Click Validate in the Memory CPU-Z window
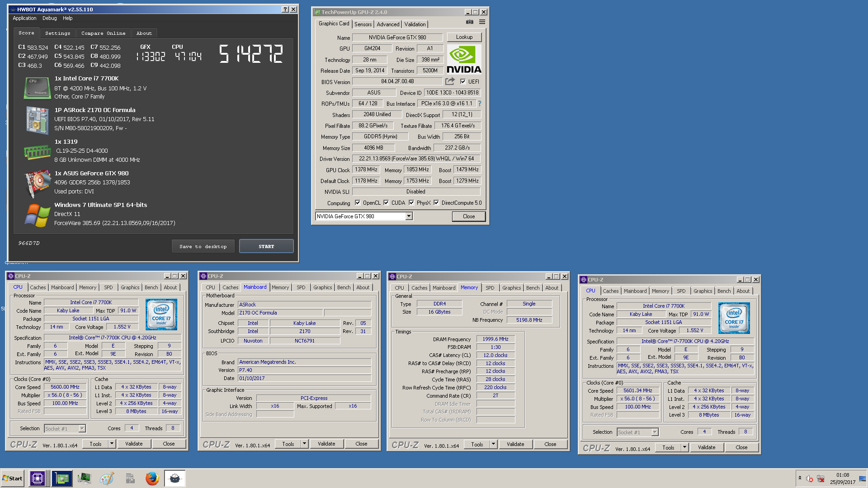Screen dimensions: 868x488 515,444
